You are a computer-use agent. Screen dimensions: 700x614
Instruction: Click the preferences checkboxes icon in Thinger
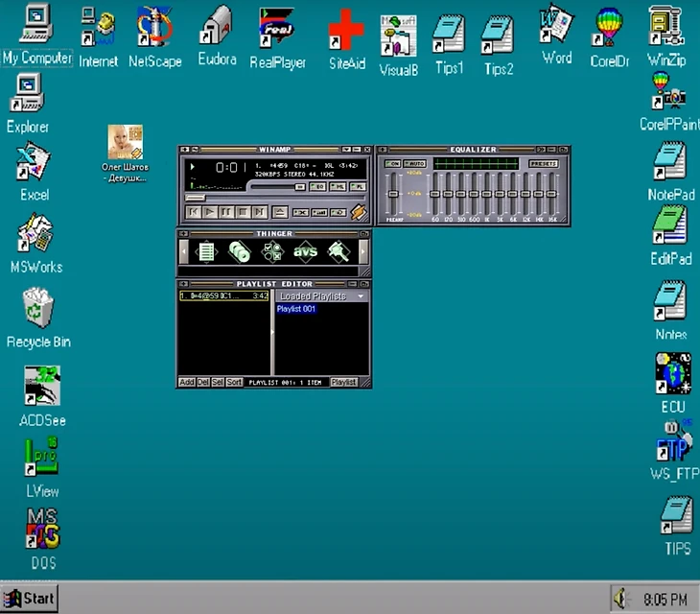272,252
